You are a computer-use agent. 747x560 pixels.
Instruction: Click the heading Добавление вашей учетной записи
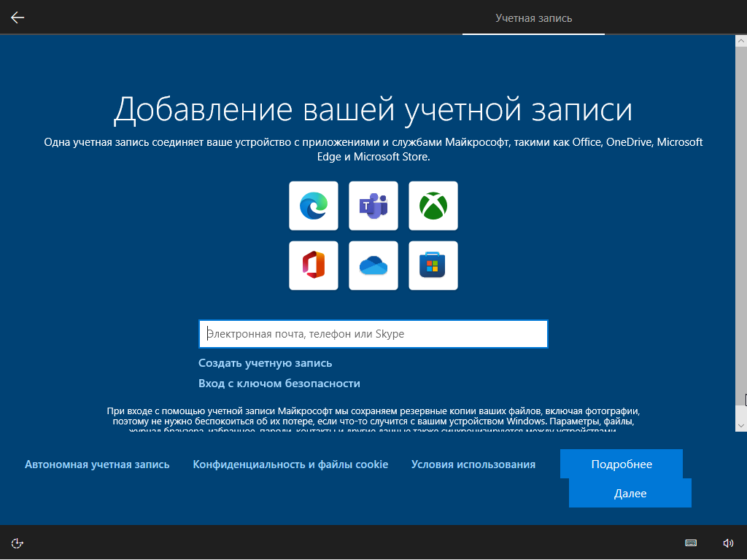pyautogui.click(x=373, y=109)
